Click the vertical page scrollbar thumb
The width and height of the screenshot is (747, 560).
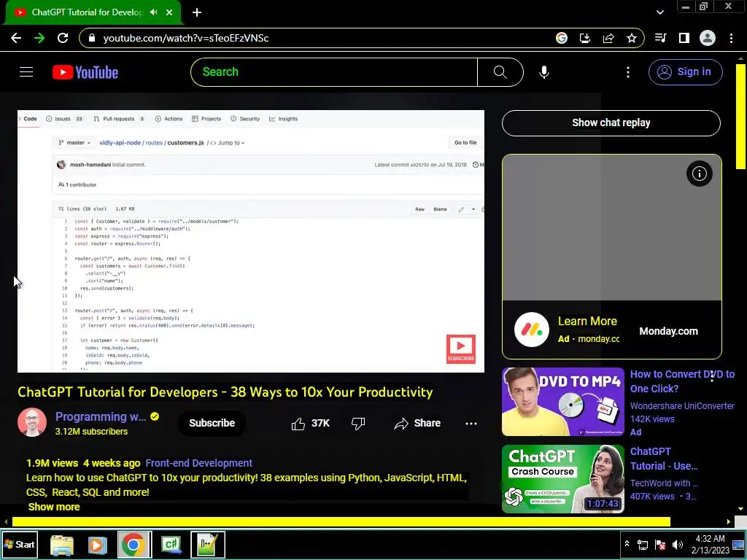coord(740,116)
